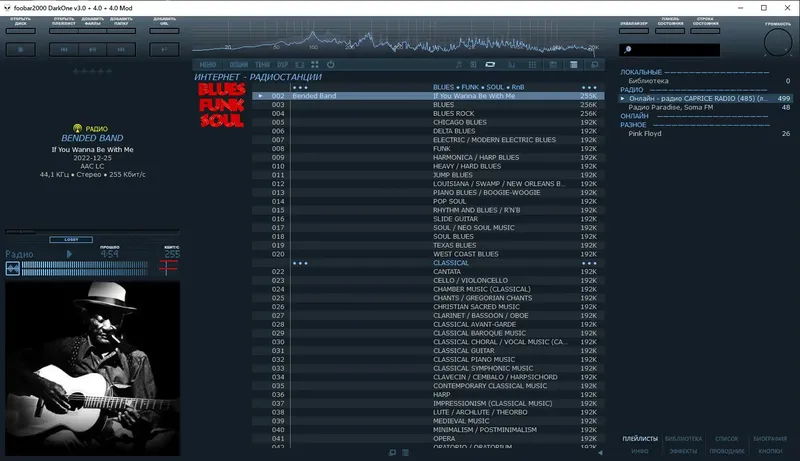Toggle the Панель состояния (status panel) button
The image size is (800, 461).
[x=670, y=31]
